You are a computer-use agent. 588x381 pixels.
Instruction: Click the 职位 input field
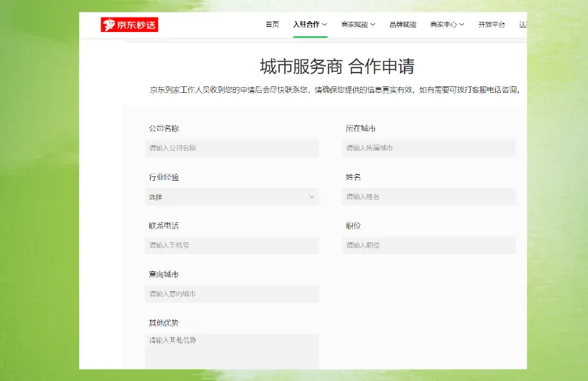429,245
